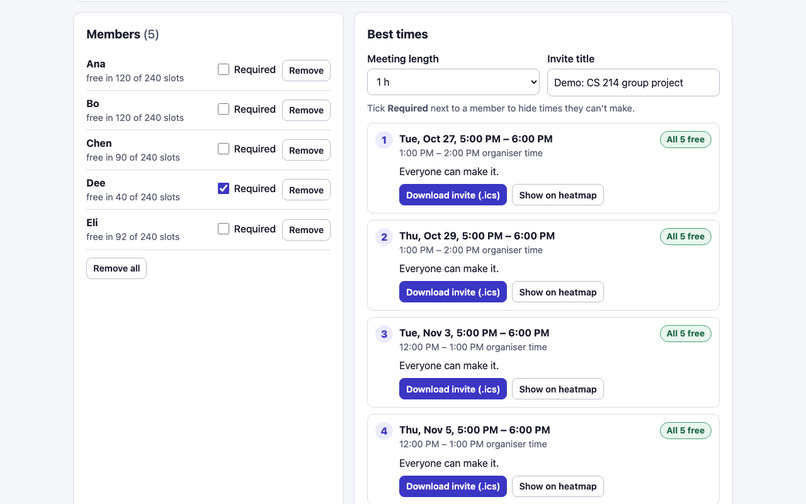Tick the Required checkbox for Eli

(x=223, y=229)
